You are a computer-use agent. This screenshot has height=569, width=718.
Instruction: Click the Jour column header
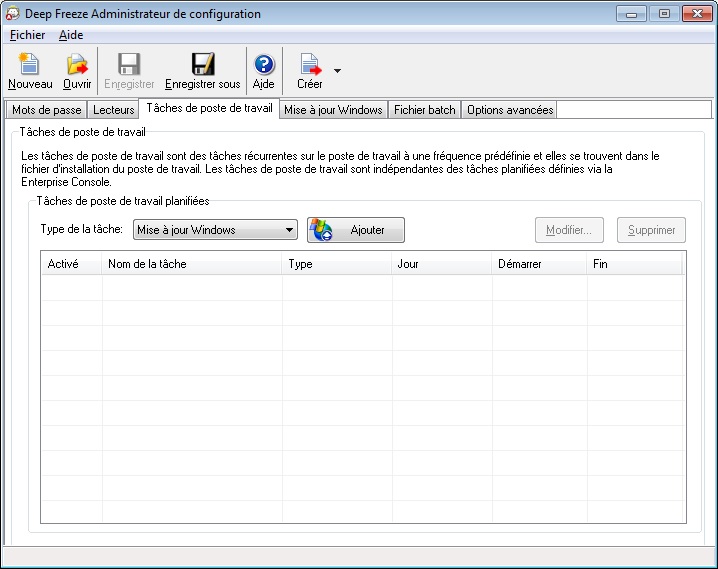pos(442,264)
